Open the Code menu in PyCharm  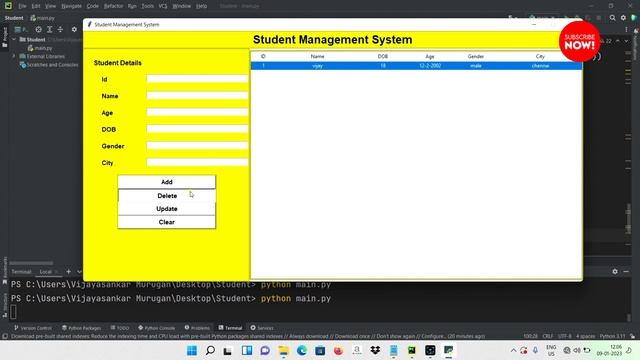(x=93, y=6)
